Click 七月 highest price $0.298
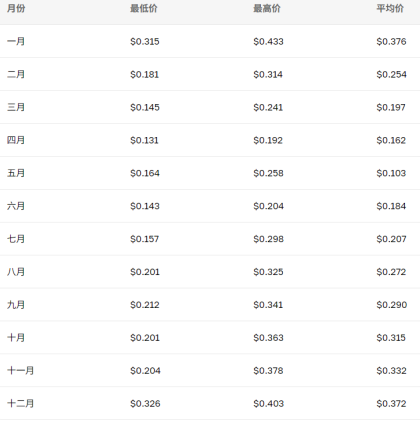The image size is (420, 421). tap(269, 239)
